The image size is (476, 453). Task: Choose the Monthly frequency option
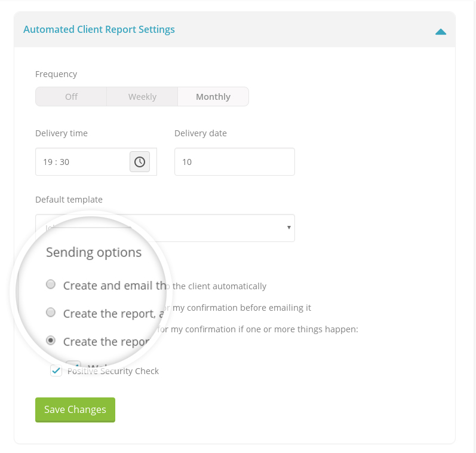[x=213, y=97]
